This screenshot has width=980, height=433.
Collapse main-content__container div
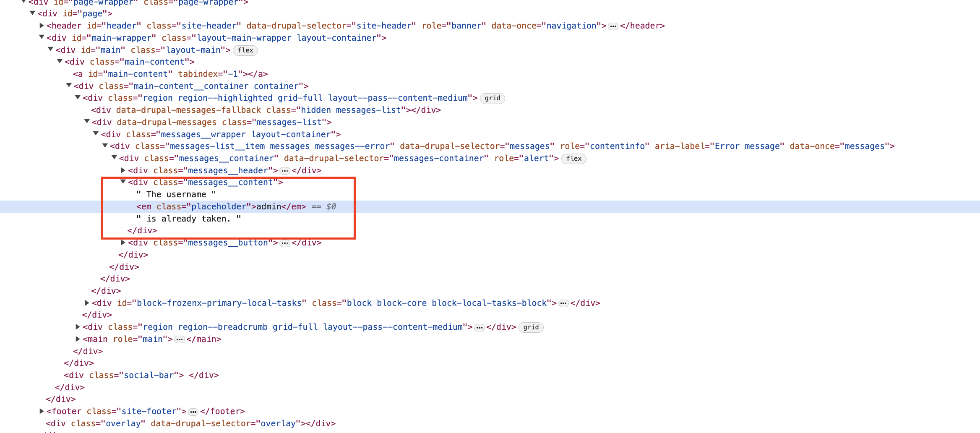point(69,86)
